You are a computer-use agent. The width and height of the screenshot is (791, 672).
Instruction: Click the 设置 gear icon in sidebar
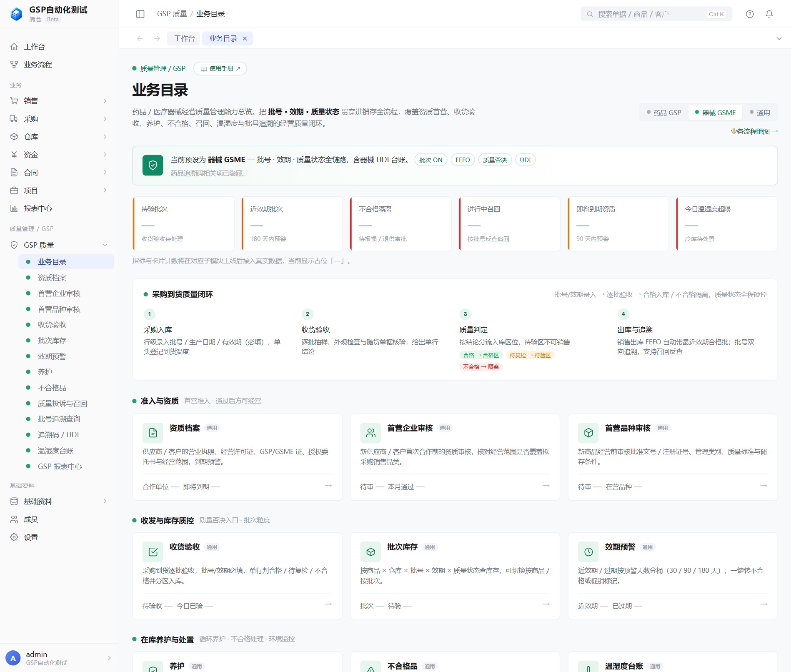pos(14,537)
